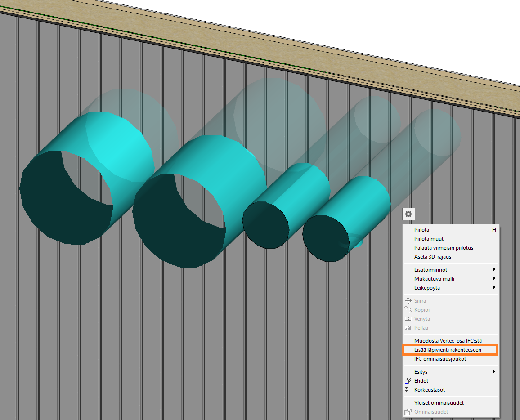The image size is (520, 420).
Task: Select Piilota to hide the object
Action: pyautogui.click(x=421, y=230)
